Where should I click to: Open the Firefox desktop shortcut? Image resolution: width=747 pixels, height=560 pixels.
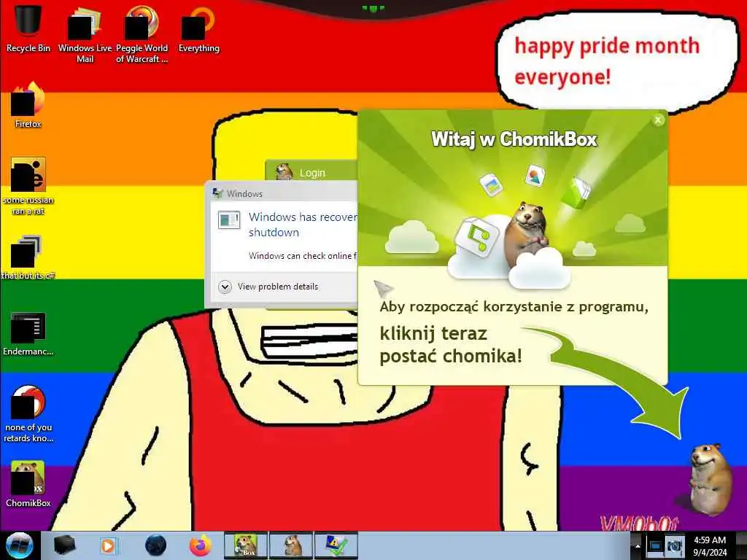point(28,105)
